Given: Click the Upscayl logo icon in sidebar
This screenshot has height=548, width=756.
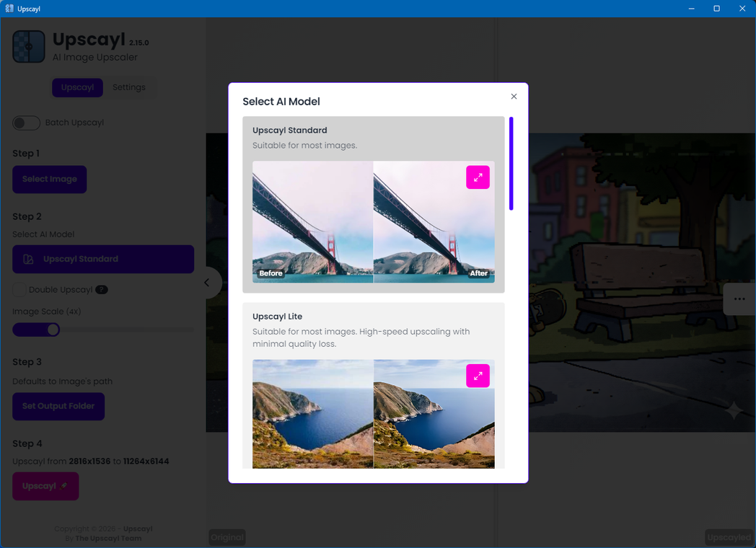Looking at the screenshot, I should click(x=29, y=46).
